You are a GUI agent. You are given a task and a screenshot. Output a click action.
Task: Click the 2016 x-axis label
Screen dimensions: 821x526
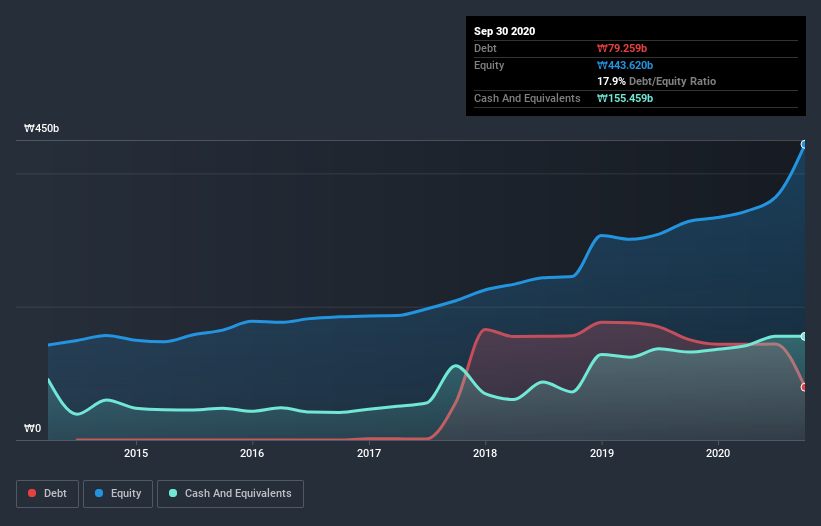pyautogui.click(x=252, y=453)
